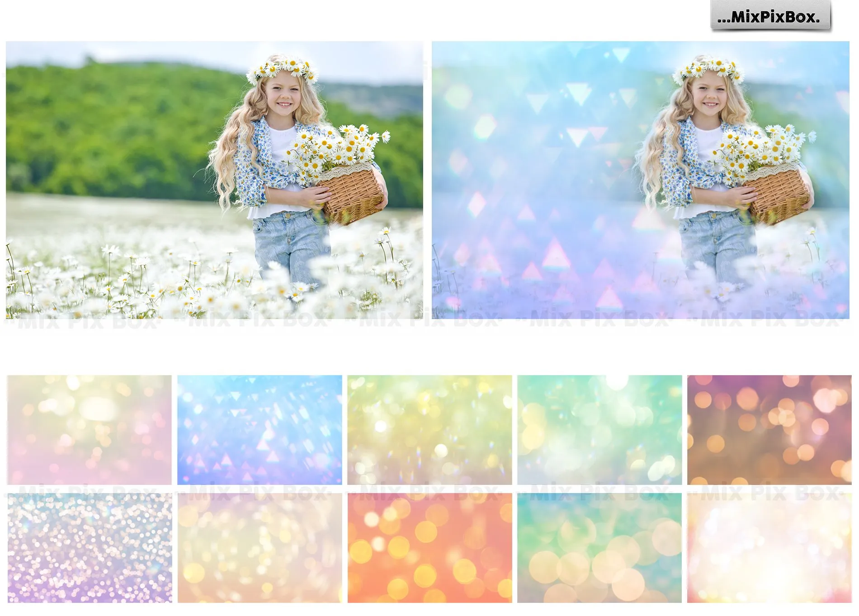The width and height of the screenshot is (859, 616).
Task: Choose the yellow-green glitter bokeh thumbnail
Action: click(x=429, y=430)
